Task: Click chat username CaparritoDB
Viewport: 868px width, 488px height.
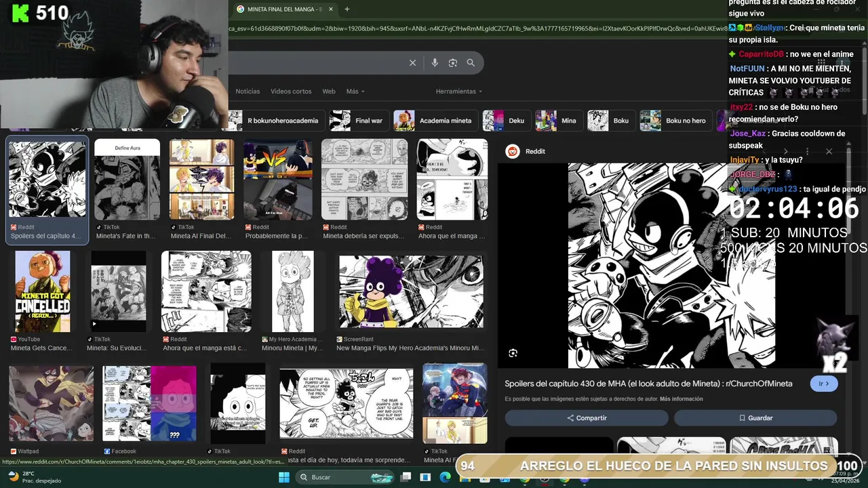Action: click(761, 54)
